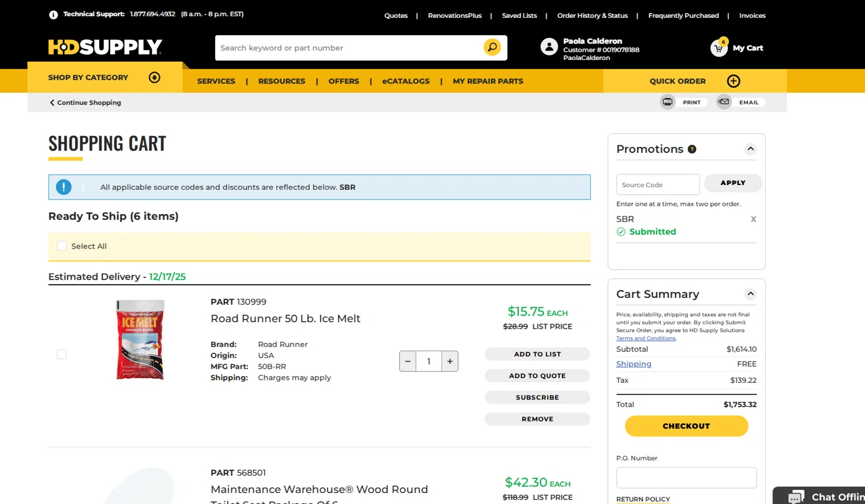The width and height of the screenshot is (865, 504).
Task: Click the Print button label
Action: point(692,103)
